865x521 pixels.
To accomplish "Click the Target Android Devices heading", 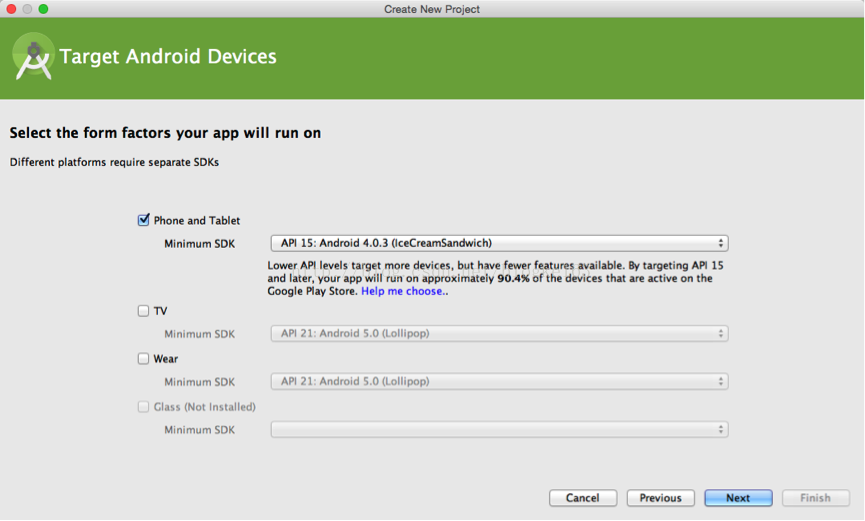I will tap(168, 56).
